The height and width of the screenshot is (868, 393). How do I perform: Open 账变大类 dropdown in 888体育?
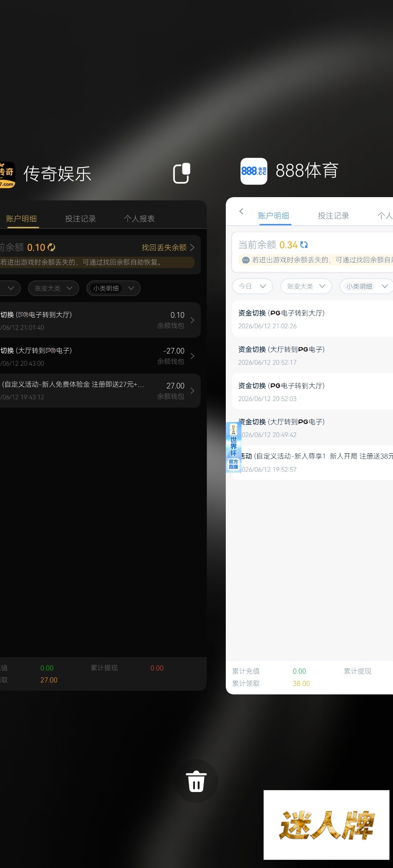(306, 286)
